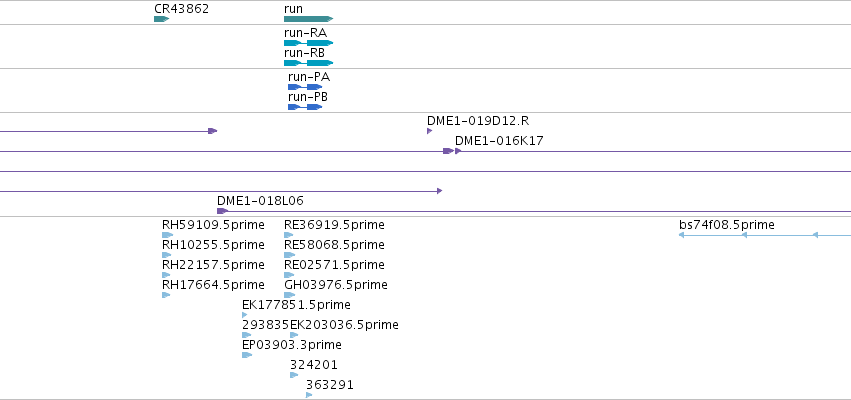
Task: Select the 363291 feature marker
Action: click(309, 395)
